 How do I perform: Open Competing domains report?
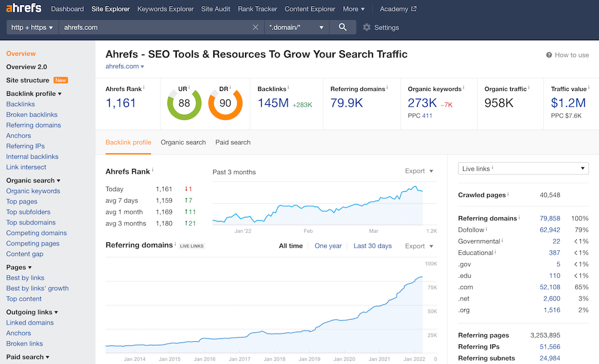tap(37, 233)
